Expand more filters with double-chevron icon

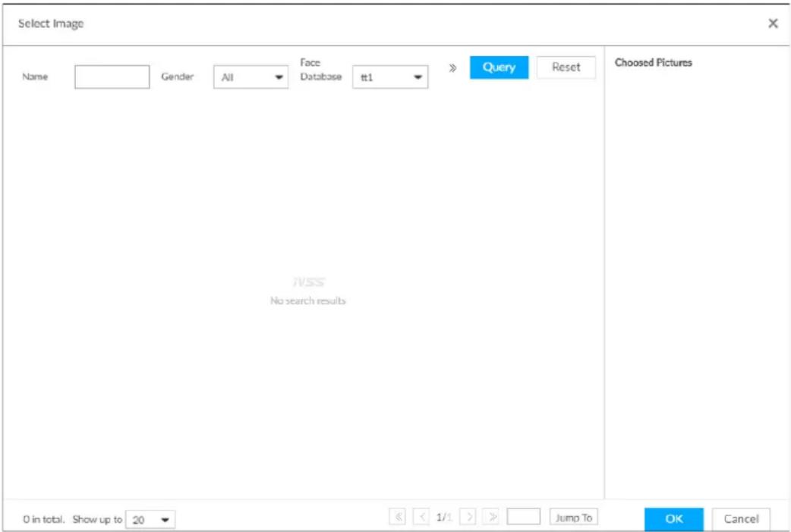pyautogui.click(x=452, y=68)
